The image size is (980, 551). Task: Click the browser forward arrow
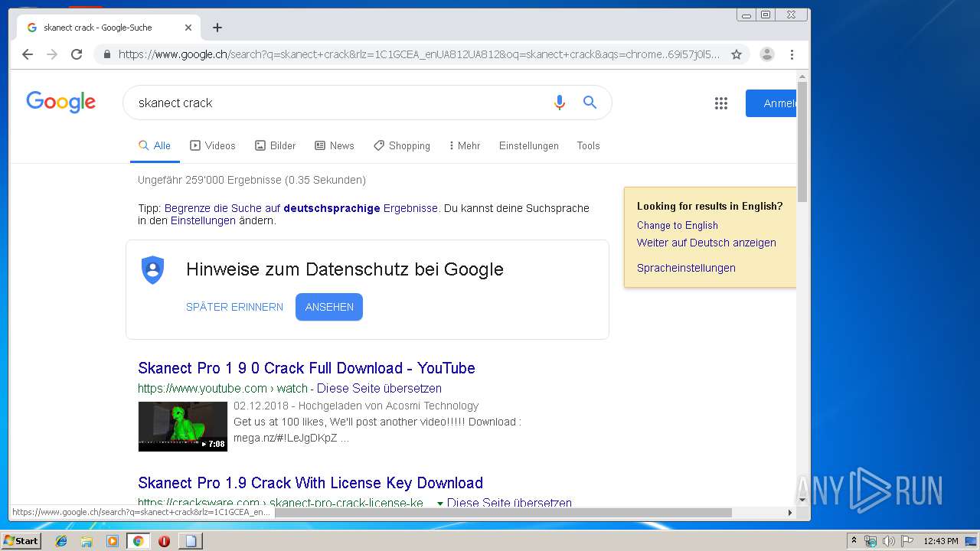coord(52,54)
